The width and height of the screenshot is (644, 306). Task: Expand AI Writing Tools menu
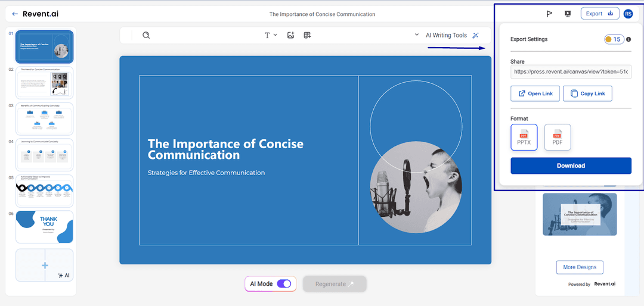pyautogui.click(x=452, y=35)
